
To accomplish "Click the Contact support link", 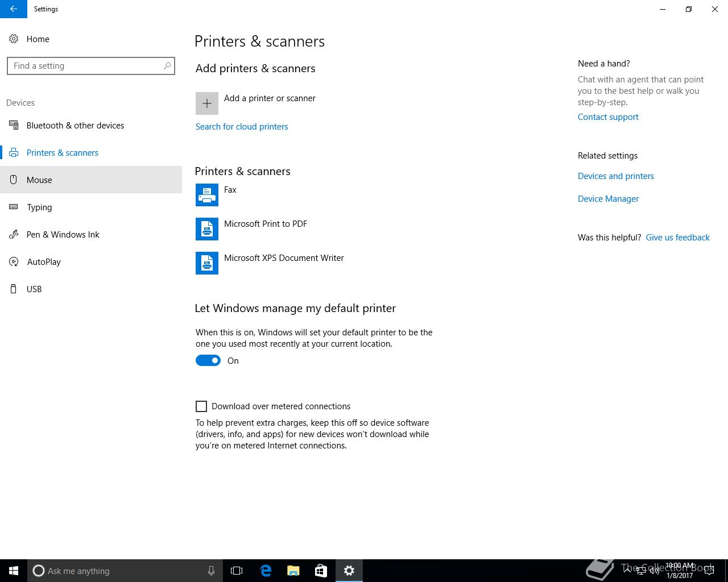I will click(608, 117).
